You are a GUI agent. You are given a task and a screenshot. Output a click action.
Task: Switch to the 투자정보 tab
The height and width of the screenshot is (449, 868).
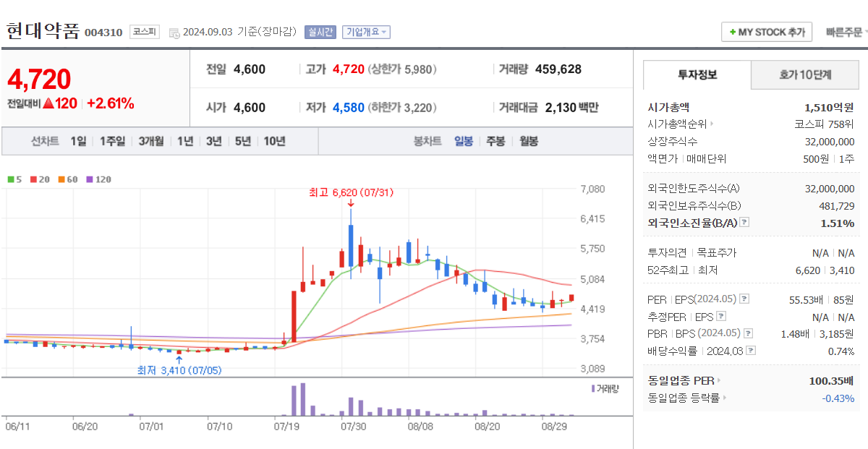pyautogui.click(x=697, y=74)
